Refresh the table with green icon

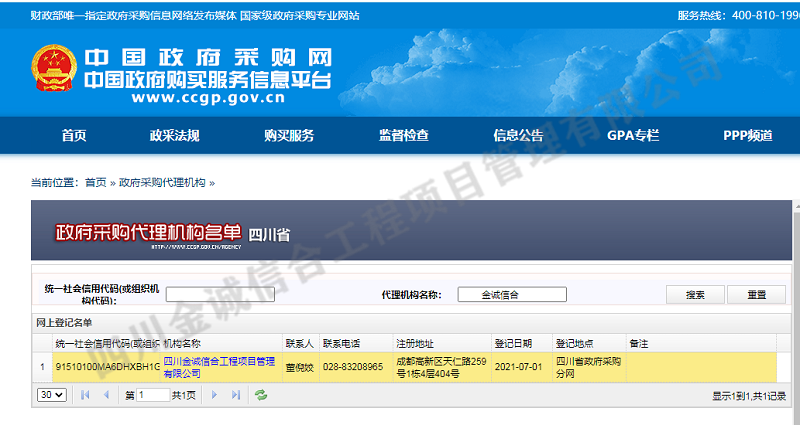(x=261, y=395)
